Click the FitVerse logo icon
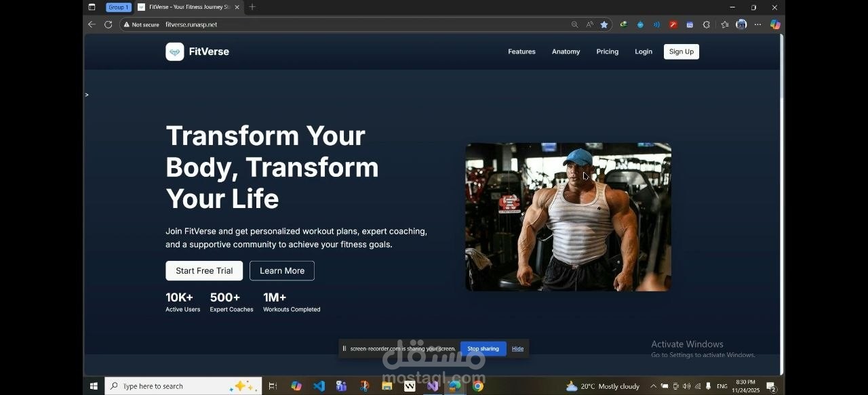Image resolution: width=868 pixels, height=395 pixels. point(175,51)
